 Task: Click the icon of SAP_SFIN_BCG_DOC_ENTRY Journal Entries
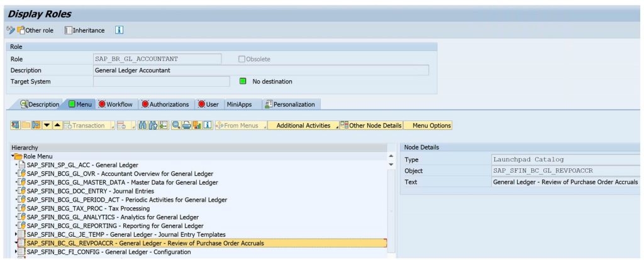tap(22, 191)
